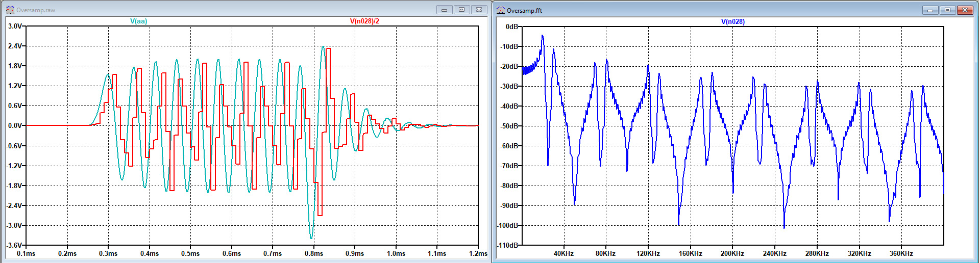Click the -60dB magnitude axis label

(509, 146)
